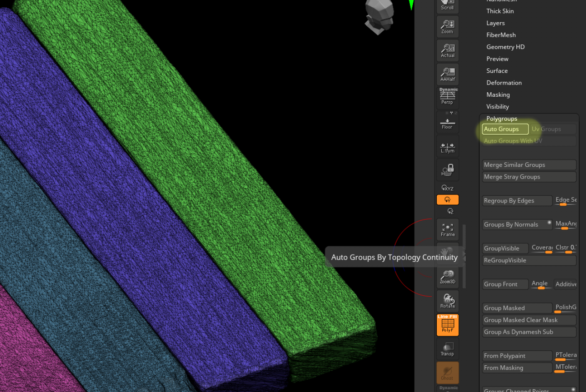Screen dimensions: 586x392
Task: Toggle the Additive option
Action: click(566, 284)
